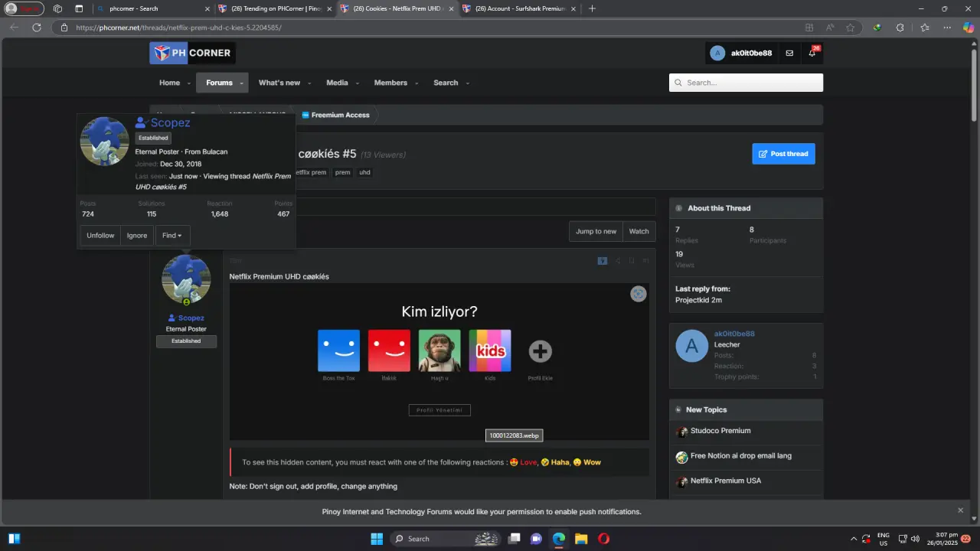980x551 pixels.
Task: Open the Home navigation item
Action: tap(169, 83)
